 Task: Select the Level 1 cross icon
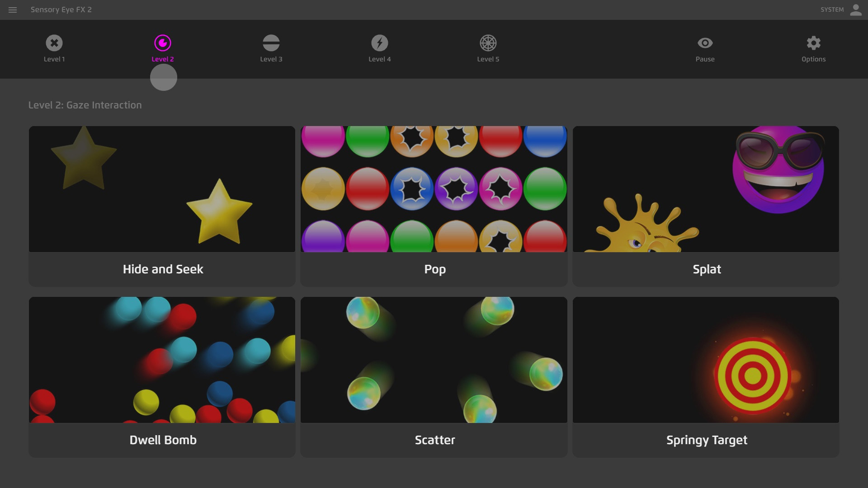pyautogui.click(x=54, y=43)
